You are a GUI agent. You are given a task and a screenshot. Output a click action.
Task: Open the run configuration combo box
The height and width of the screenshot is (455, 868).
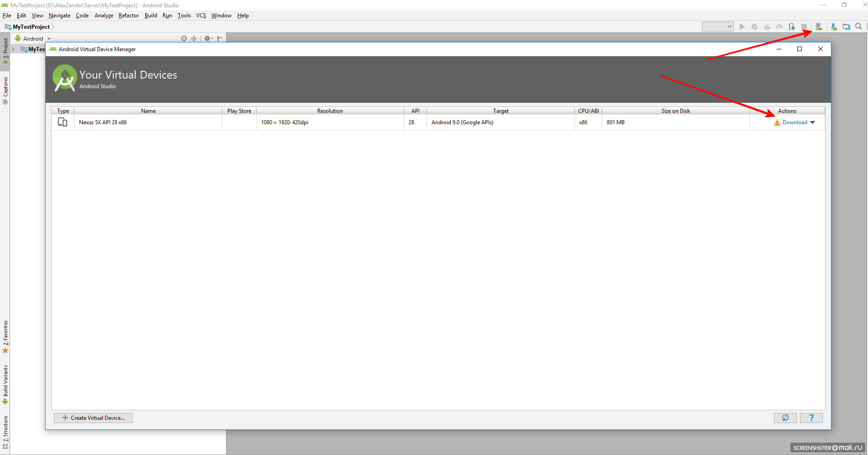click(718, 26)
